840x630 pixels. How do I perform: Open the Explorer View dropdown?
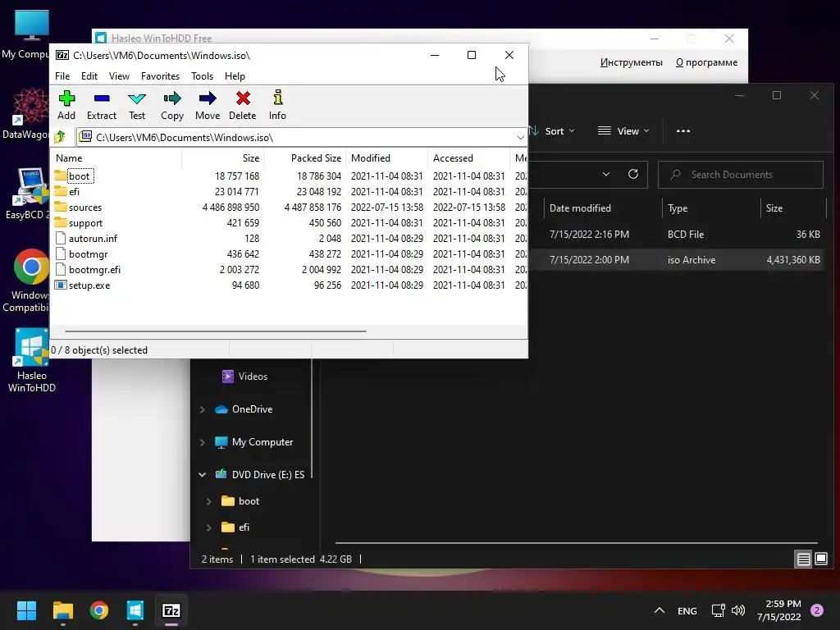point(623,130)
